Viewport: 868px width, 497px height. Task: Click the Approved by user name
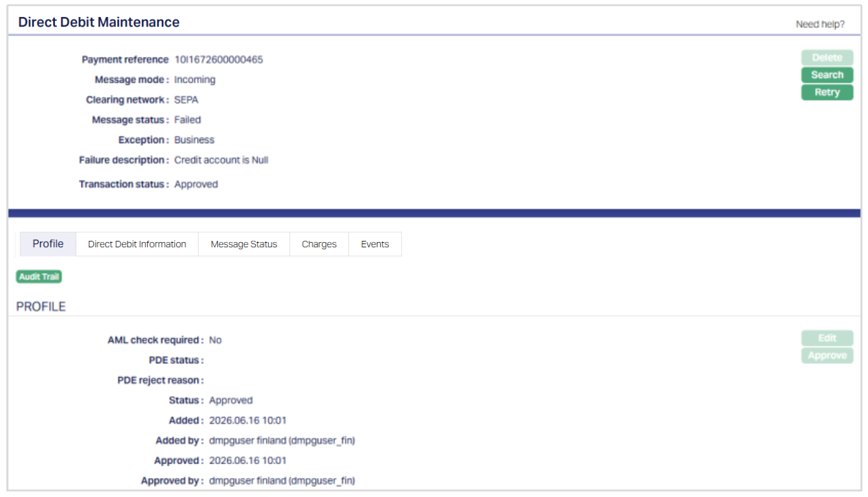coord(282,481)
